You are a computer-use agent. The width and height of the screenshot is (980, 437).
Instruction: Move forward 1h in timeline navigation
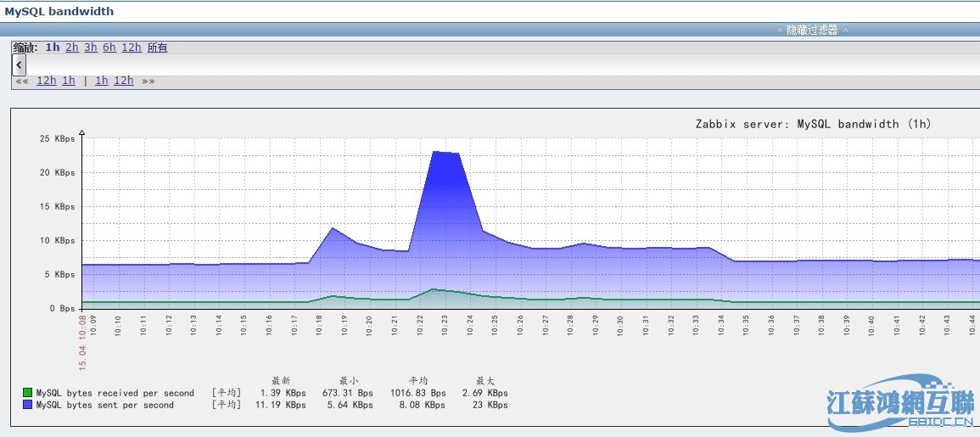(x=102, y=81)
